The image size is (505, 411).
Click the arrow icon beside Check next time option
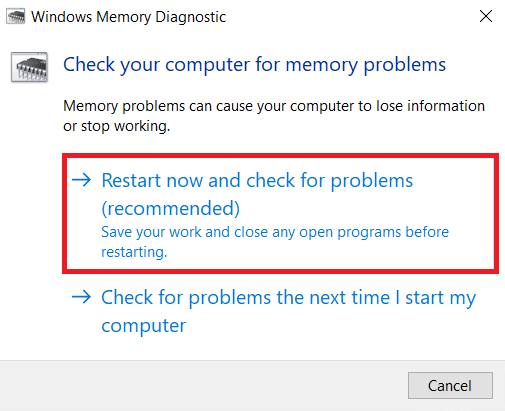[81, 297]
